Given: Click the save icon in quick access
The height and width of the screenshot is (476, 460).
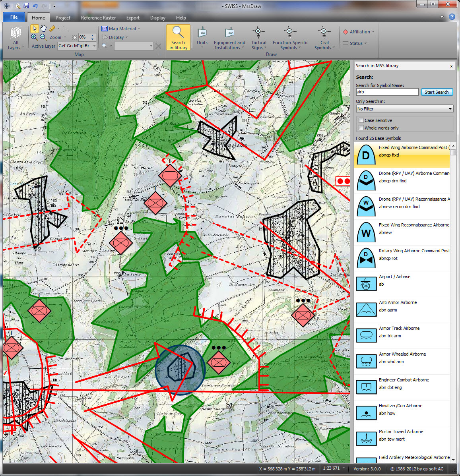Looking at the screenshot, I should (x=26, y=6).
